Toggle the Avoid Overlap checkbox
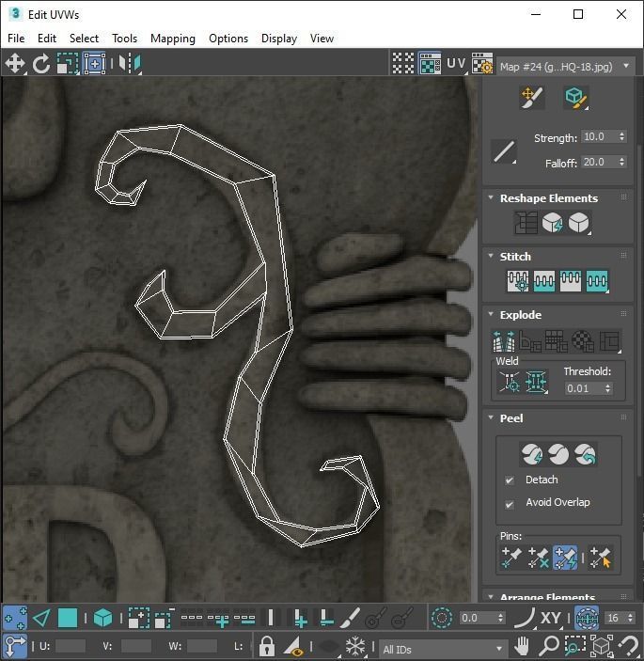Image resolution: width=644 pixels, height=661 pixels. tap(510, 504)
